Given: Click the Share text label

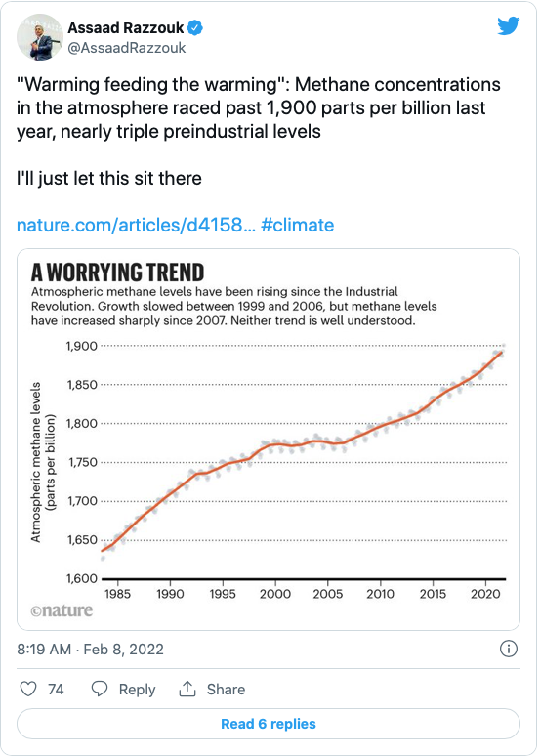Looking at the screenshot, I should (x=227, y=689).
